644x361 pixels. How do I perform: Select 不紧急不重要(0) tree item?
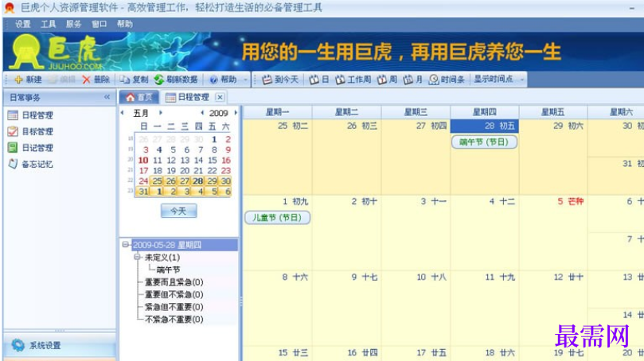[174, 319]
